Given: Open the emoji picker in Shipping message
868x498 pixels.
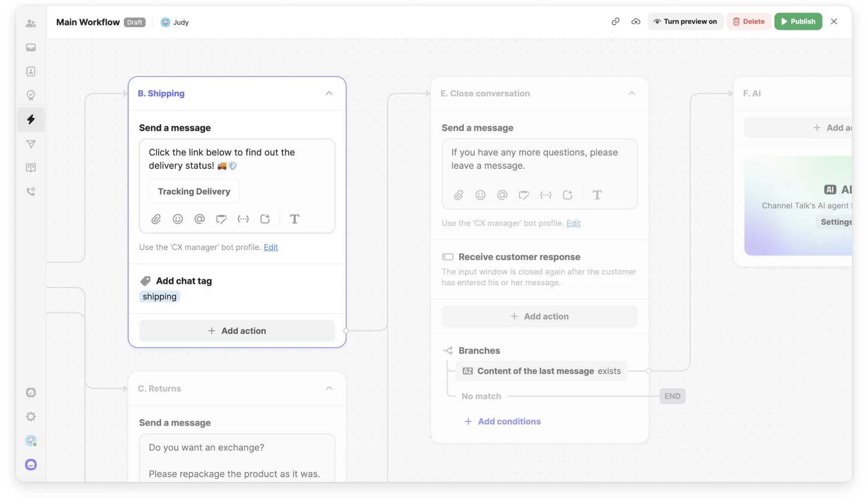Looking at the screenshot, I should click(178, 219).
